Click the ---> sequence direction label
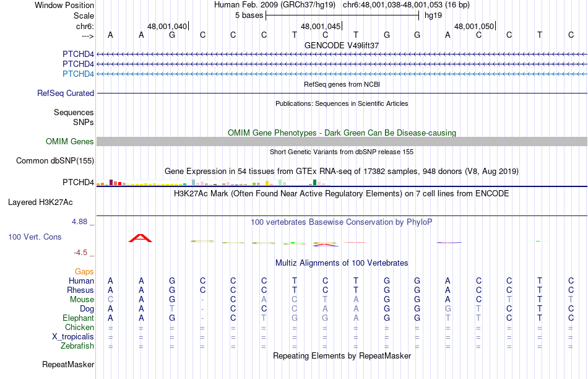Screen dimensions: 588x379 coord(88,36)
